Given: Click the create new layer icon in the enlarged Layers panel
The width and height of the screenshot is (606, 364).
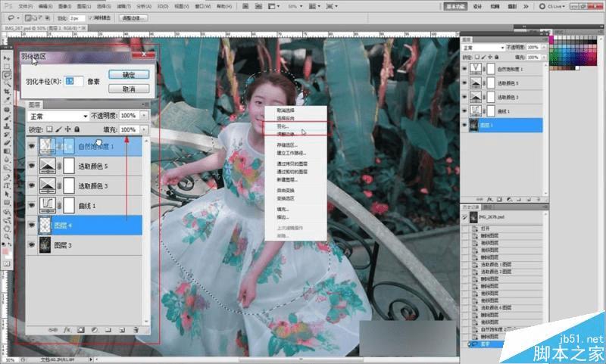Looking at the screenshot, I should [x=122, y=330].
